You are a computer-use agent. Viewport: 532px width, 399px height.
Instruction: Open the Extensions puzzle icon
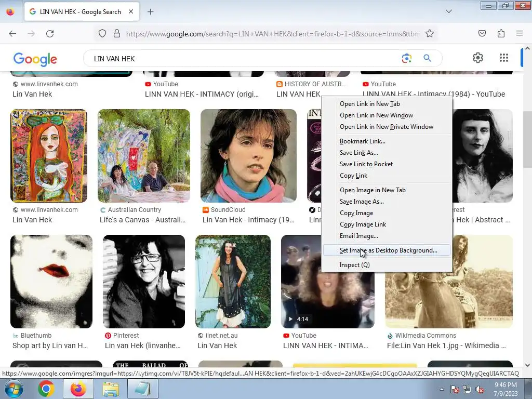501,33
